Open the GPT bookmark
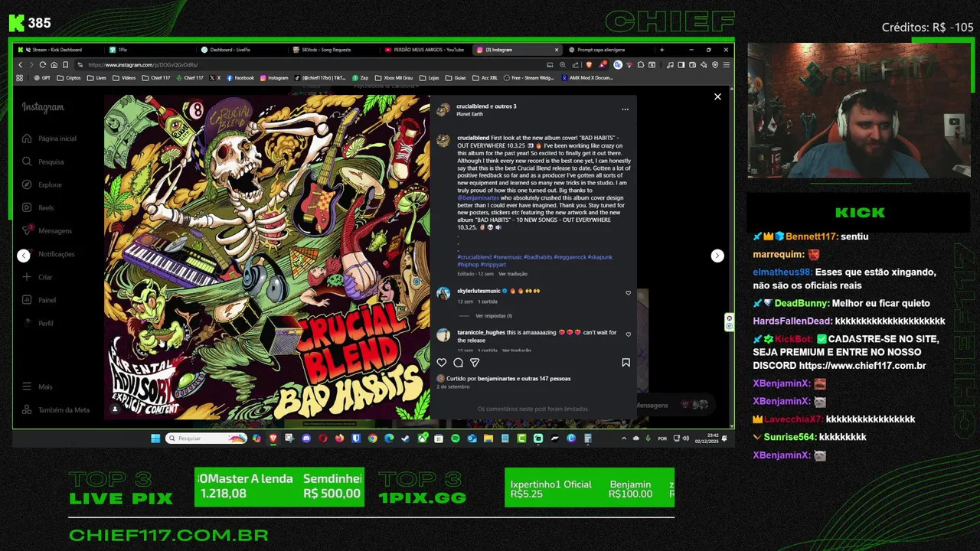Image resolution: width=980 pixels, height=551 pixels. (x=43, y=78)
